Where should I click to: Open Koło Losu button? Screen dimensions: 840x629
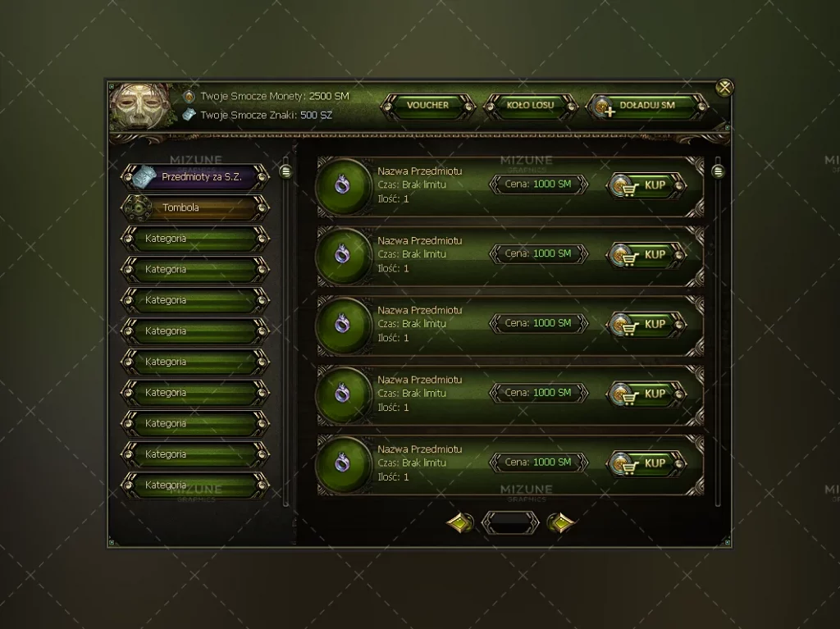(531, 106)
